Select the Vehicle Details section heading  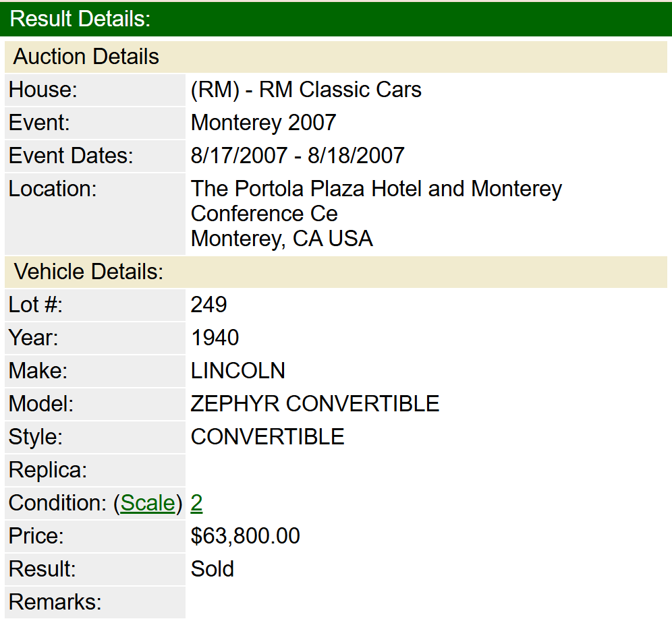[x=89, y=272]
